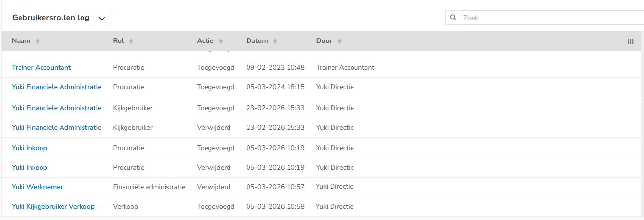
Task: Sort by Door column arrows
Action: (339, 41)
